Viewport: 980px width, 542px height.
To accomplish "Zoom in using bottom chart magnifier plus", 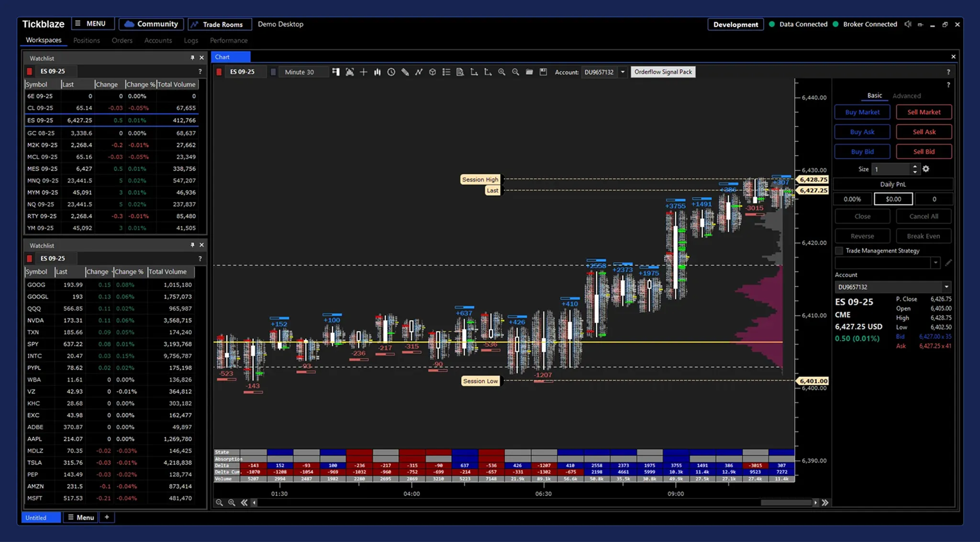I will click(232, 502).
